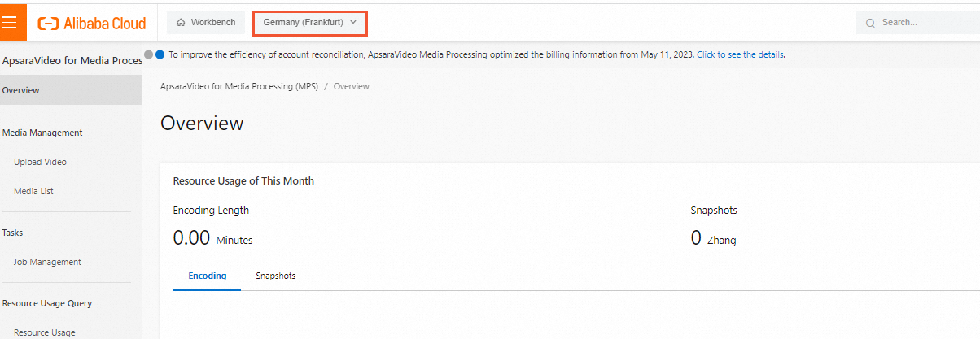Open Click to see the details link

(739, 54)
